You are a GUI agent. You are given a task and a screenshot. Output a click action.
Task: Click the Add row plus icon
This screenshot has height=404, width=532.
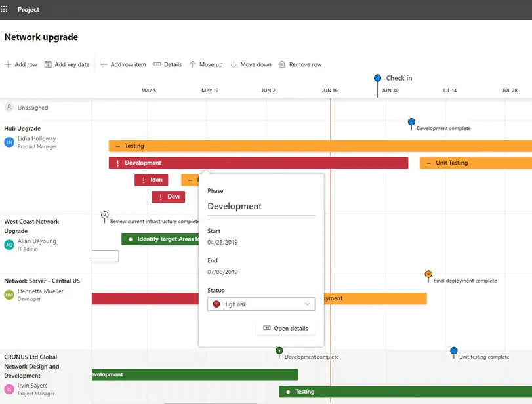[8, 64]
